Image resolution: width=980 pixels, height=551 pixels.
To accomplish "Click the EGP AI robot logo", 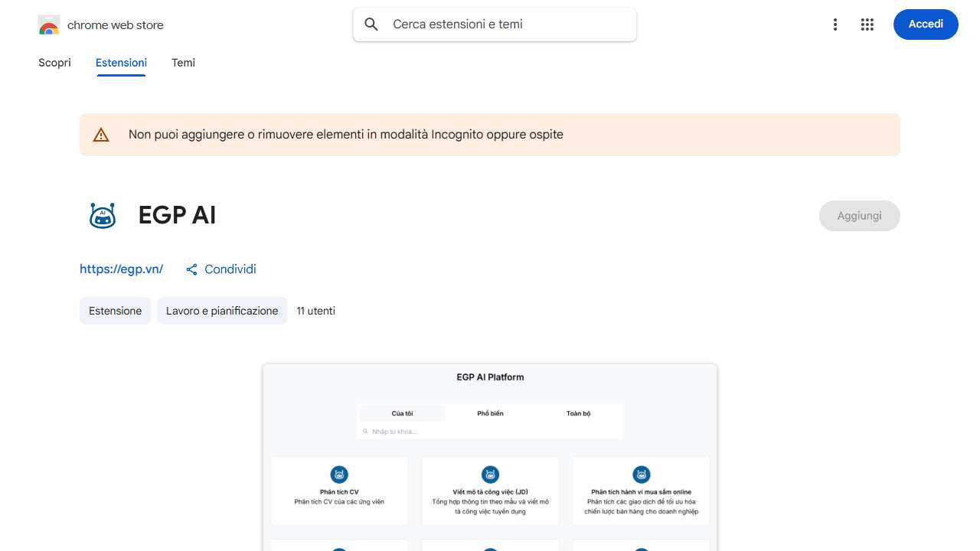I will point(103,216).
